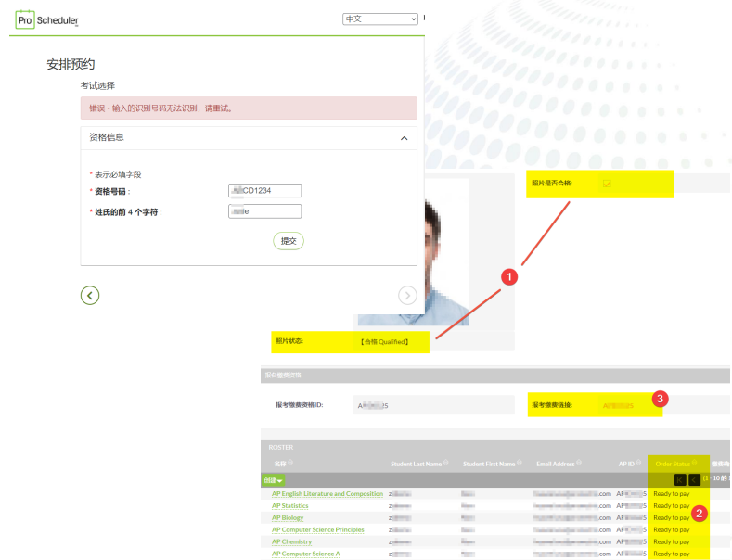The height and width of the screenshot is (560, 732).
Task: Submit with the 提交 button
Action: coord(289,241)
